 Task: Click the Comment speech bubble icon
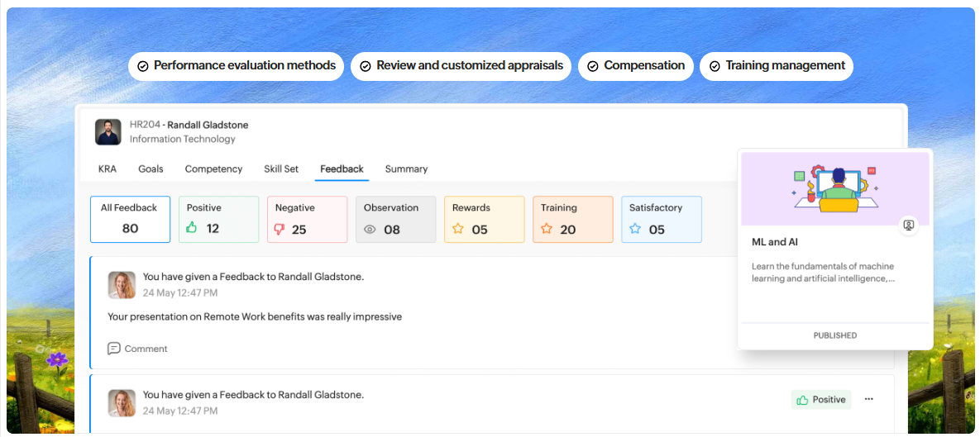[114, 349]
